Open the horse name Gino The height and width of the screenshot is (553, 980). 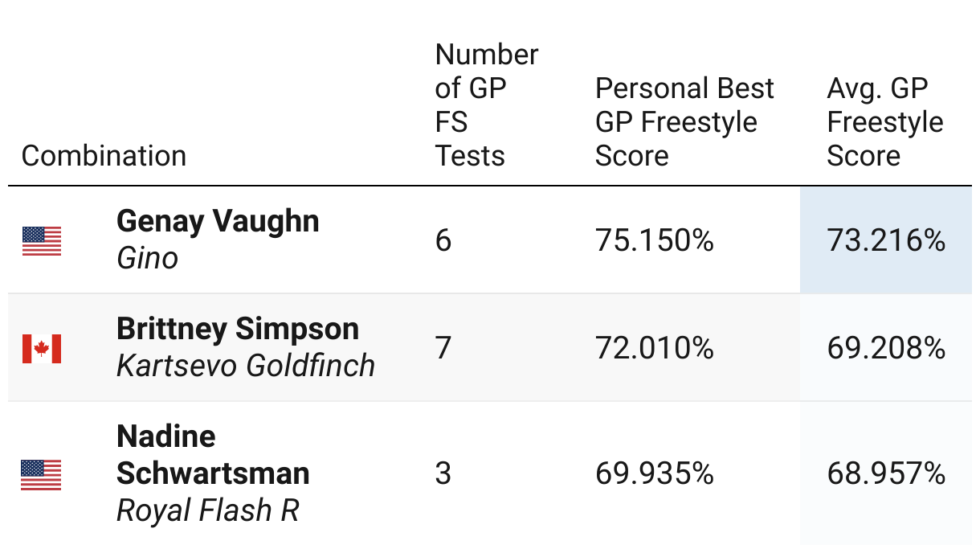click(147, 258)
